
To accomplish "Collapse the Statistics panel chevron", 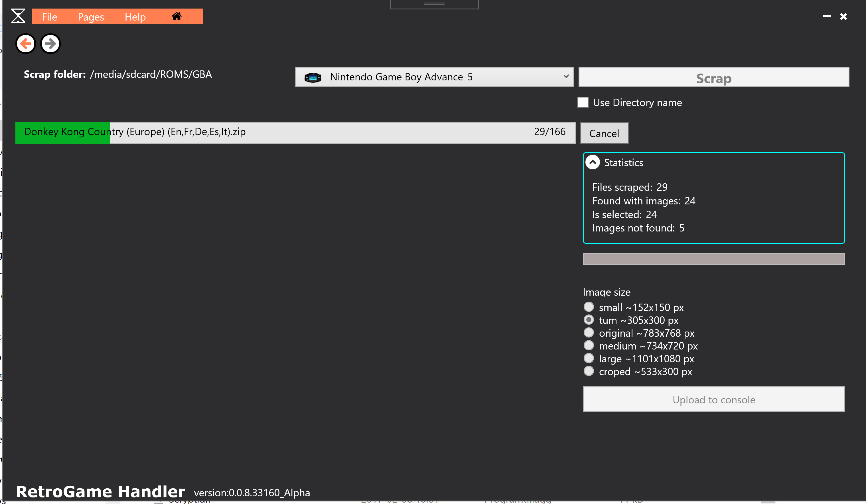I will tap(593, 162).
